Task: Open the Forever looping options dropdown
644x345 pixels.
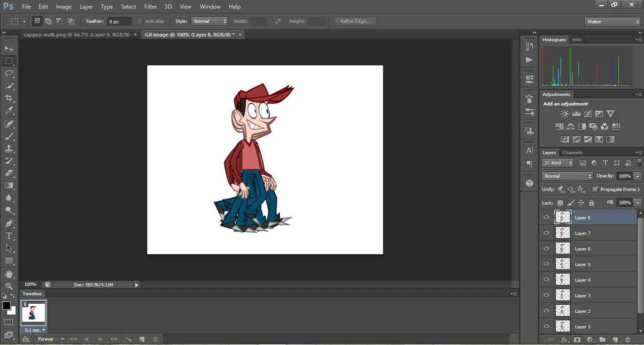Action: tap(51, 339)
